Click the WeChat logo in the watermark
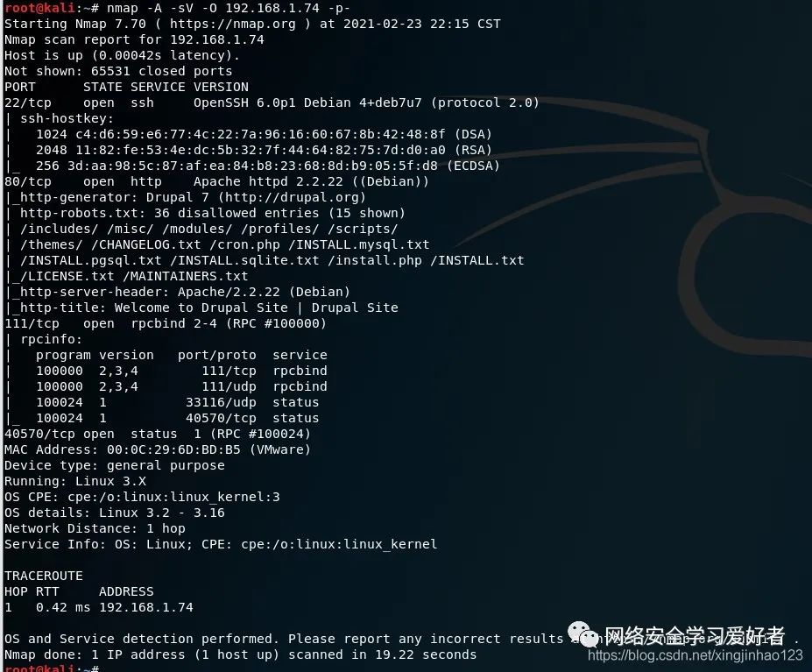The image size is (812, 672). click(583, 634)
